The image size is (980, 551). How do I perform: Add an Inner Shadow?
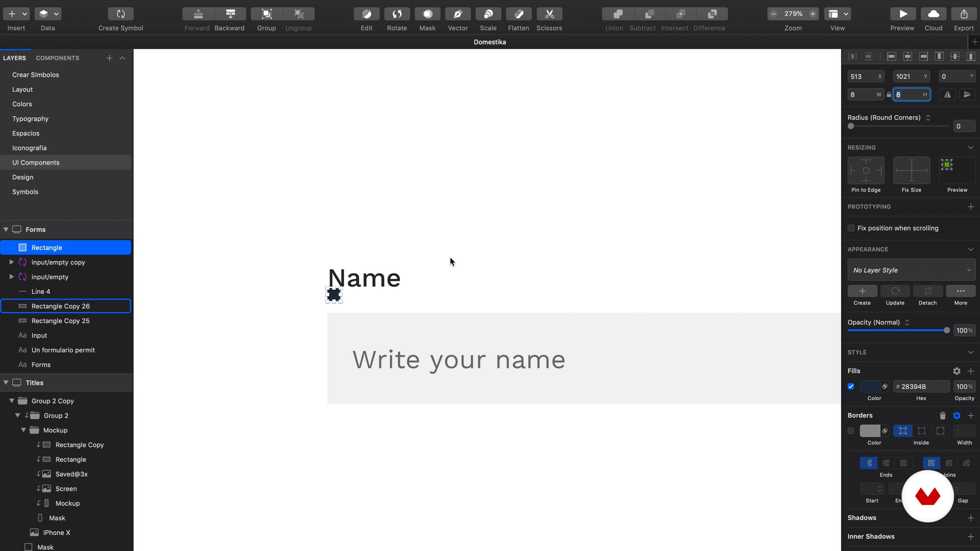971,536
